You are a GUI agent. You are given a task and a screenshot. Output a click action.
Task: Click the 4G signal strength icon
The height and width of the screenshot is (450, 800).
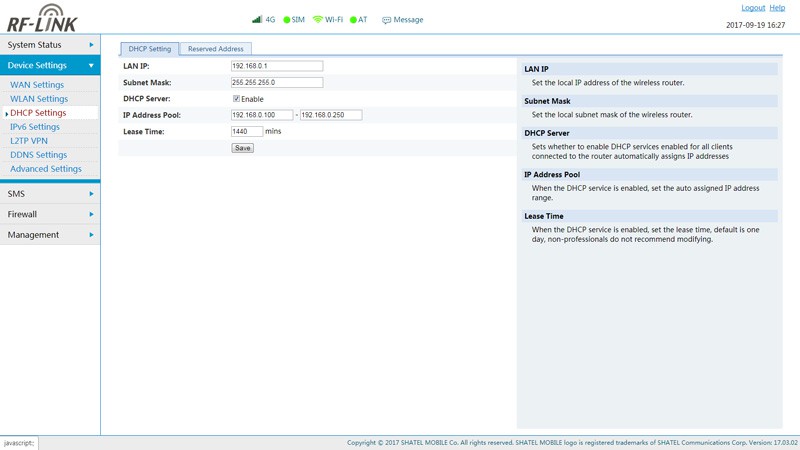point(257,19)
